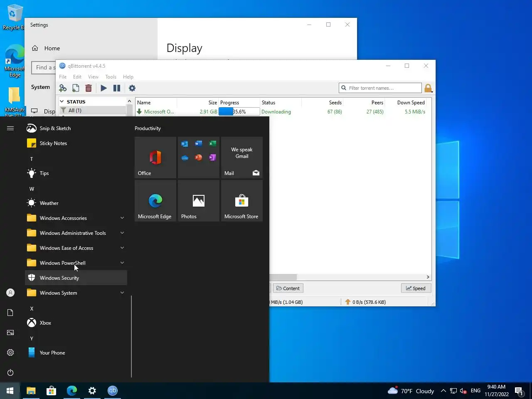
Task: Jump to letter W section header
Action: click(32, 189)
